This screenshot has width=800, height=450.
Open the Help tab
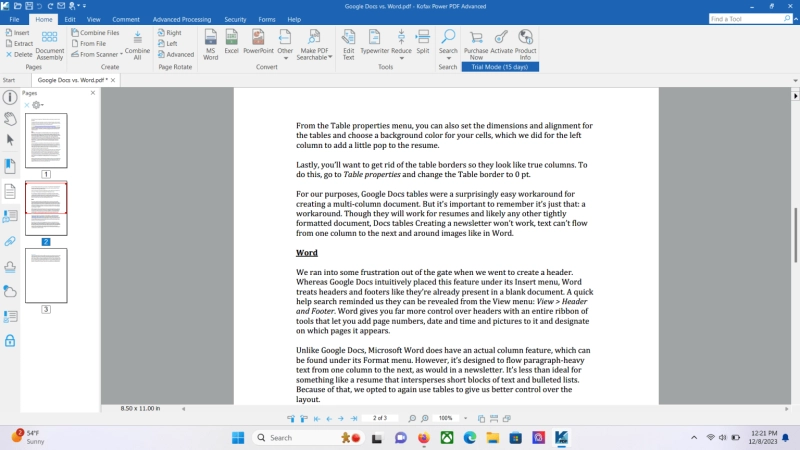click(x=294, y=19)
